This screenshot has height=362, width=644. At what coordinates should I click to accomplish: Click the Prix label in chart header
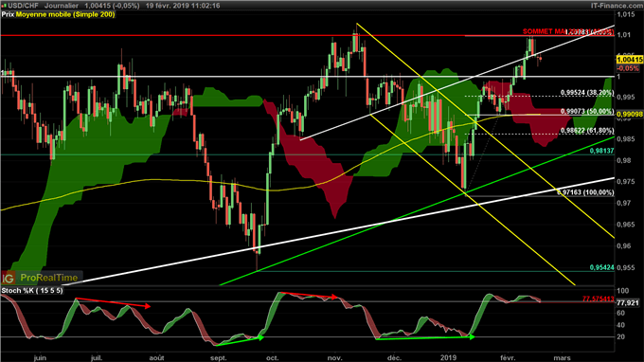(x=8, y=14)
